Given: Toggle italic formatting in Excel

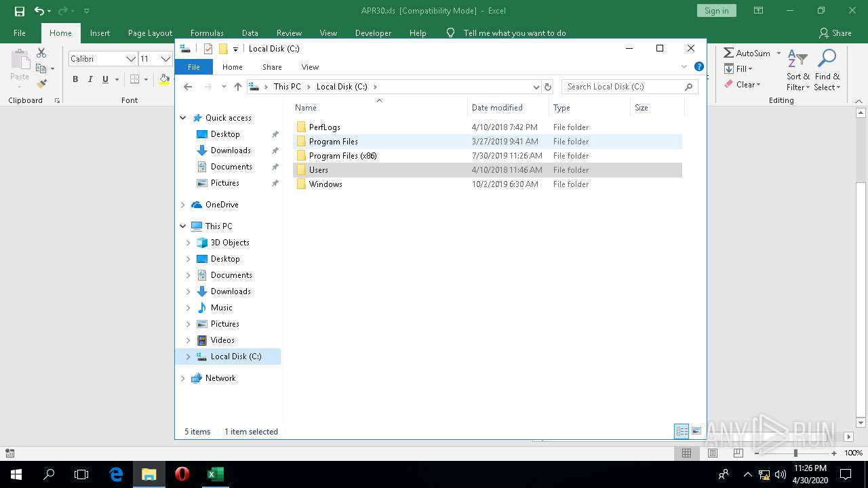Looking at the screenshot, I should [90, 79].
